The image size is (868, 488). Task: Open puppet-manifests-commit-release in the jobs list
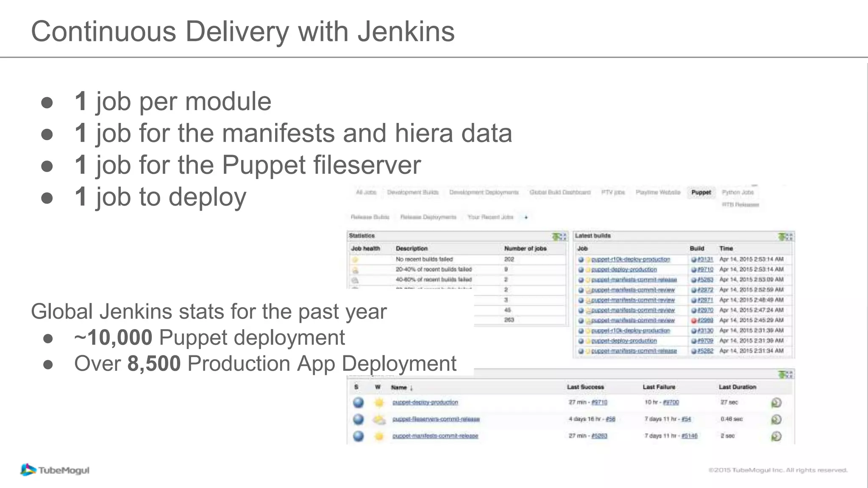tap(435, 436)
